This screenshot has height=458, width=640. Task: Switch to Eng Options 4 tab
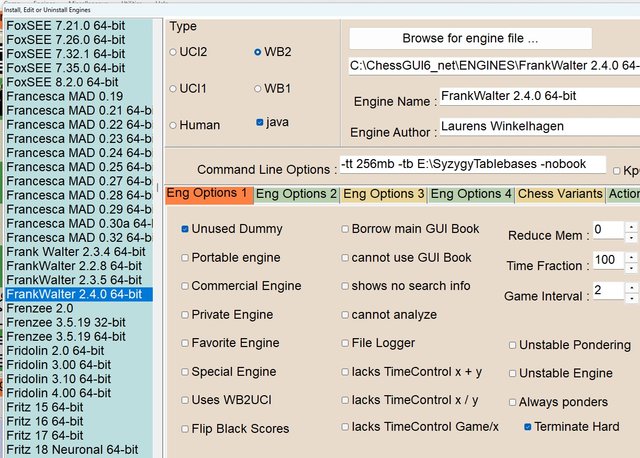[x=471, y=194]
